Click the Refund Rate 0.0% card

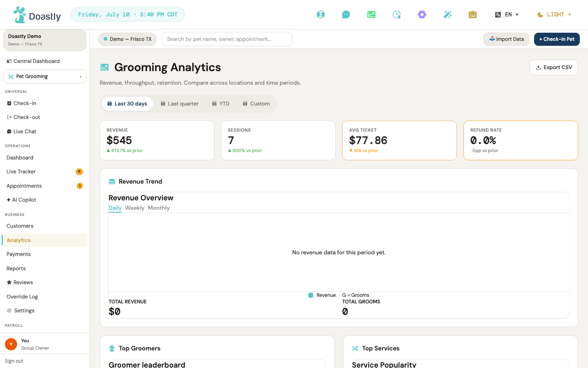click(521, 140)
